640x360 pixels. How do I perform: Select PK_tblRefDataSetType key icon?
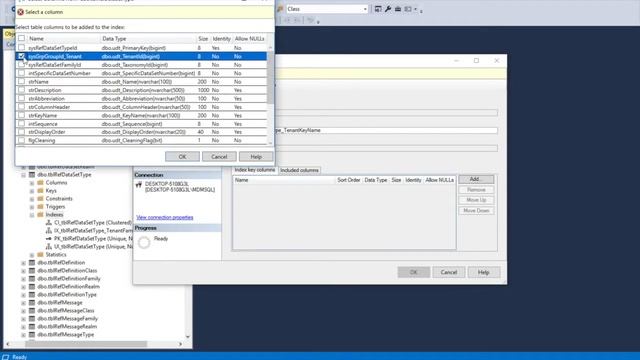pos(49,239)
